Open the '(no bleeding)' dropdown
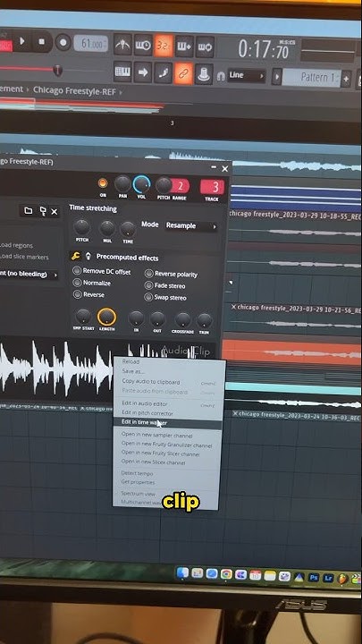 (x=29, y=275)
